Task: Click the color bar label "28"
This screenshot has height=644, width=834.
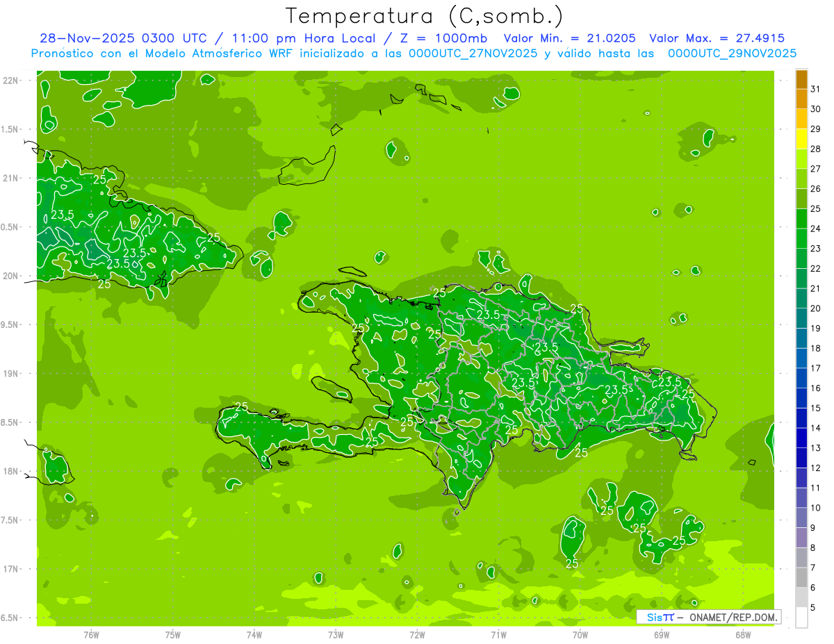Action: (815, 149)
